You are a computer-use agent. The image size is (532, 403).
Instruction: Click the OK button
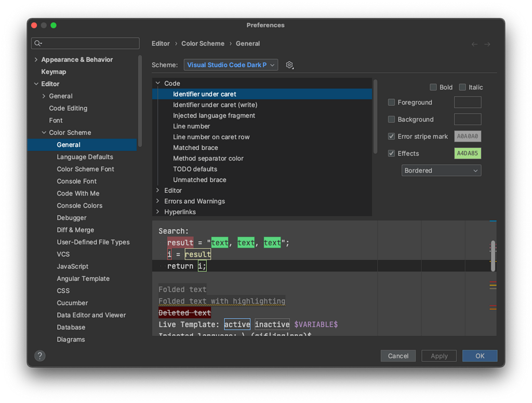pos(480,356)
